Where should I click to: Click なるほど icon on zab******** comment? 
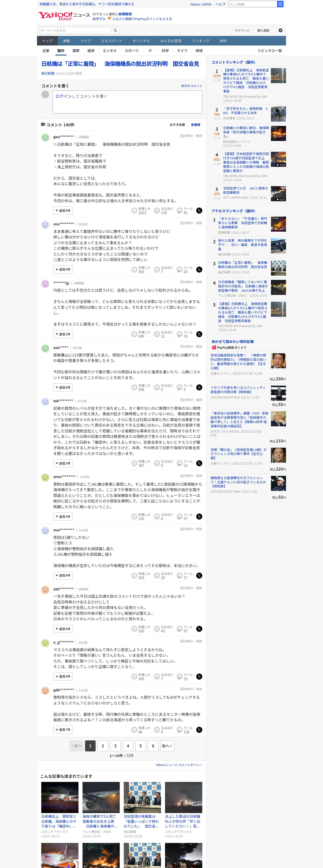coord(157,629)
